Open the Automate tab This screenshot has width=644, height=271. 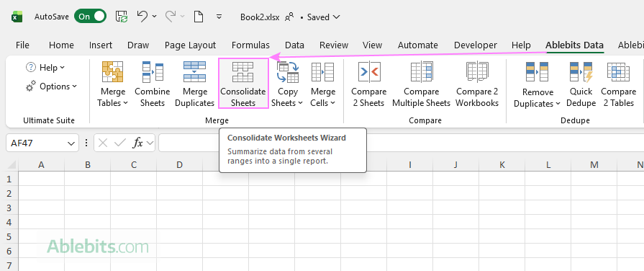pos(417,45)
